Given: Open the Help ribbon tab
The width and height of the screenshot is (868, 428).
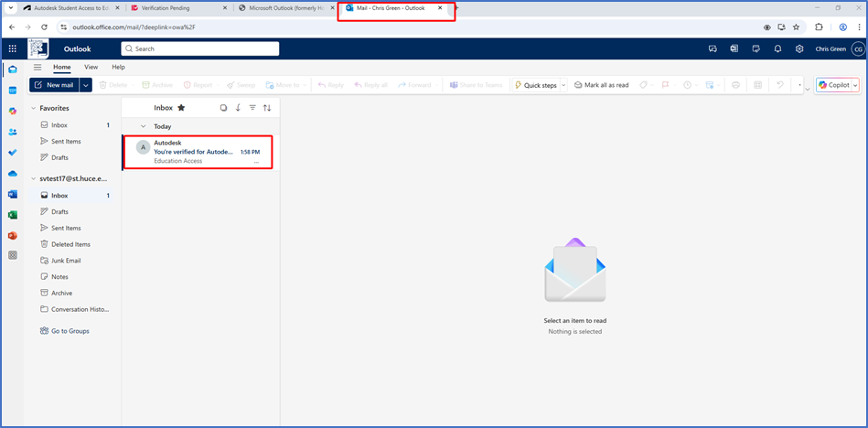Looking at the screenshot, I should pyautogui.click(x=118, y=67).
